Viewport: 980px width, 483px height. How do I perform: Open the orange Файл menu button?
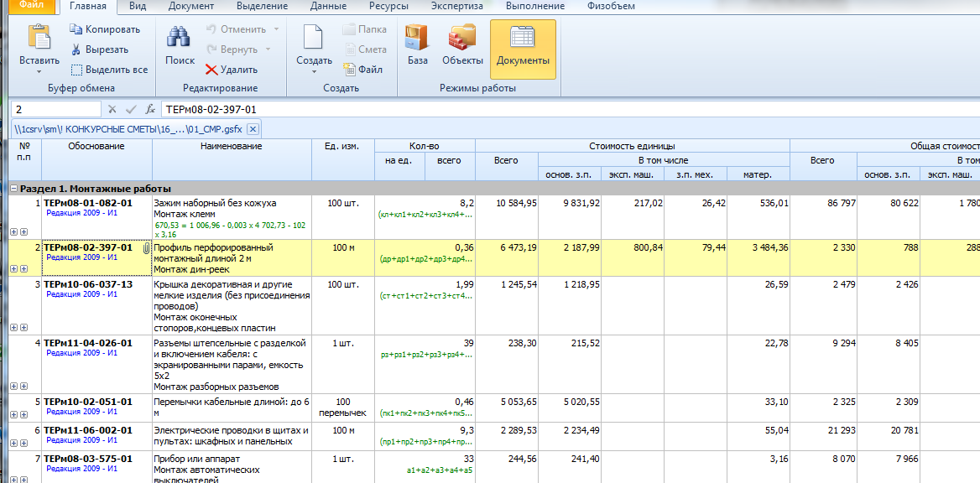(x=31, y=6)
